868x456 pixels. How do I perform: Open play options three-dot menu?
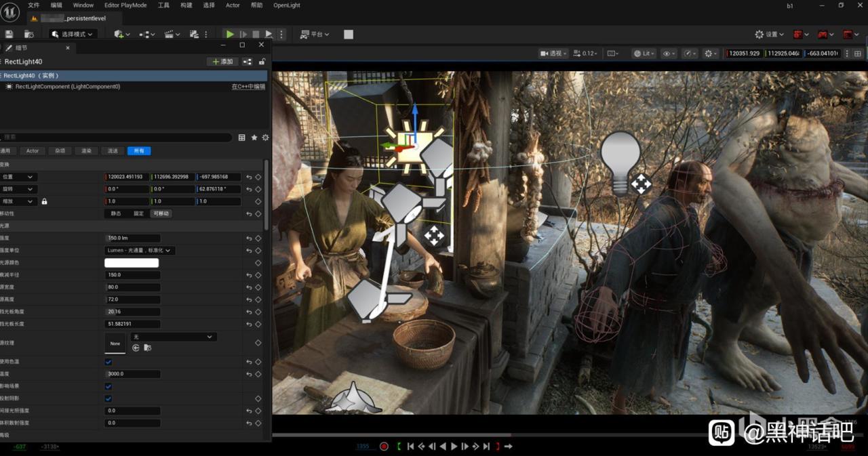[x=281, y=34]
